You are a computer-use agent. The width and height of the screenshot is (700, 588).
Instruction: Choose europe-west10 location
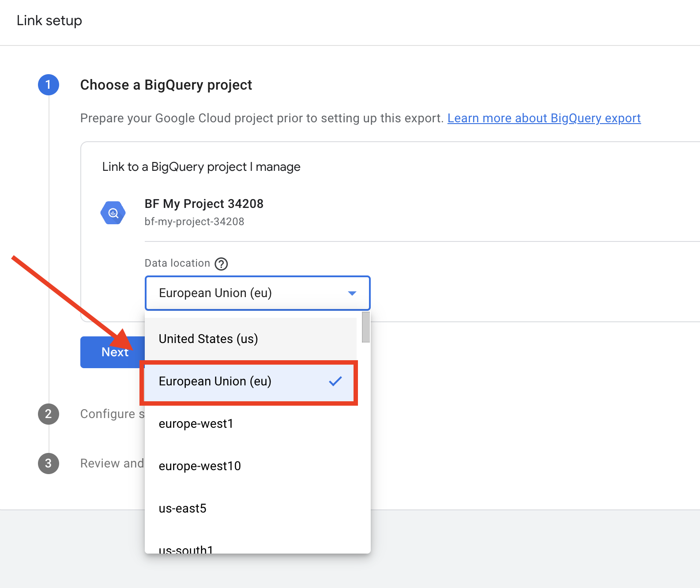(x=251, y=466)
